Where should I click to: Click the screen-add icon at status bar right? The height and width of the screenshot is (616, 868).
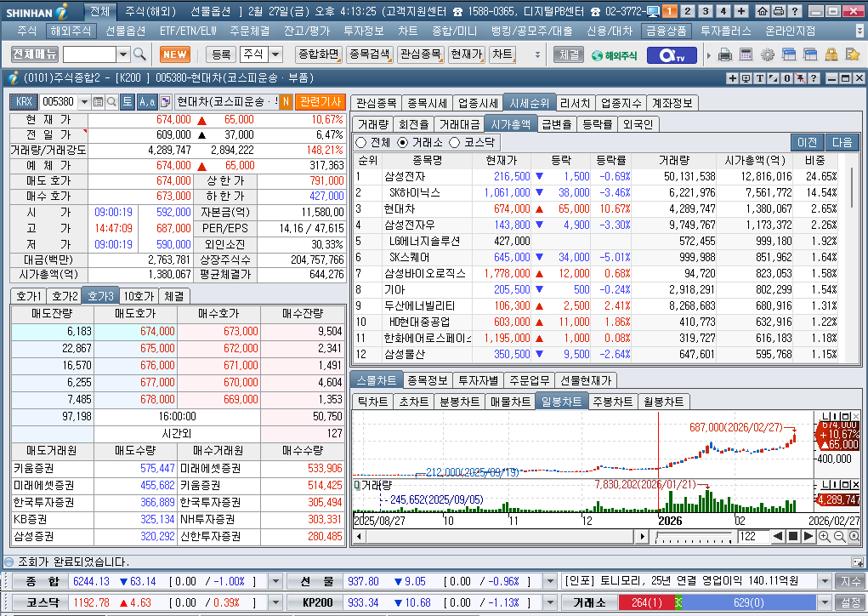click(x=857, y=562)
